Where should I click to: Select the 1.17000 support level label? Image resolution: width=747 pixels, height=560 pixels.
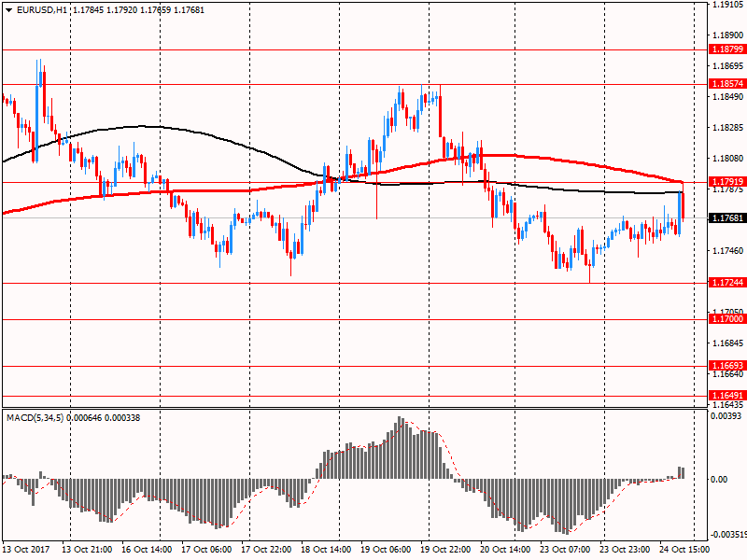click(727, 319)
